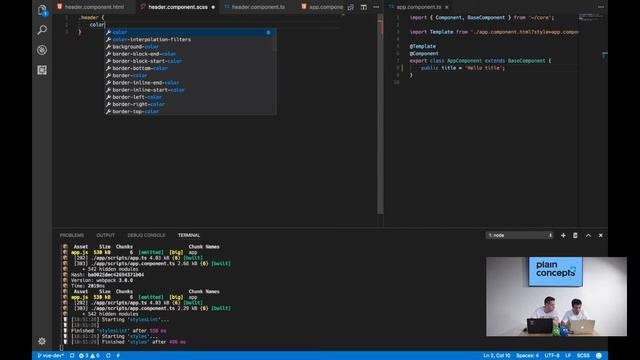Choose 'color-interpolation-filters' suggestion

(x=190, y=40)
